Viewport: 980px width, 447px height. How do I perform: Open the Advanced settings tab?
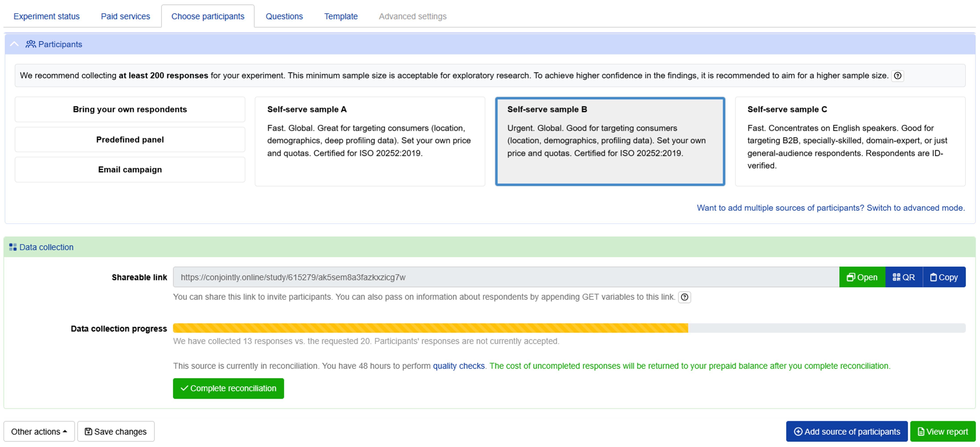click(x=412, y=16)
